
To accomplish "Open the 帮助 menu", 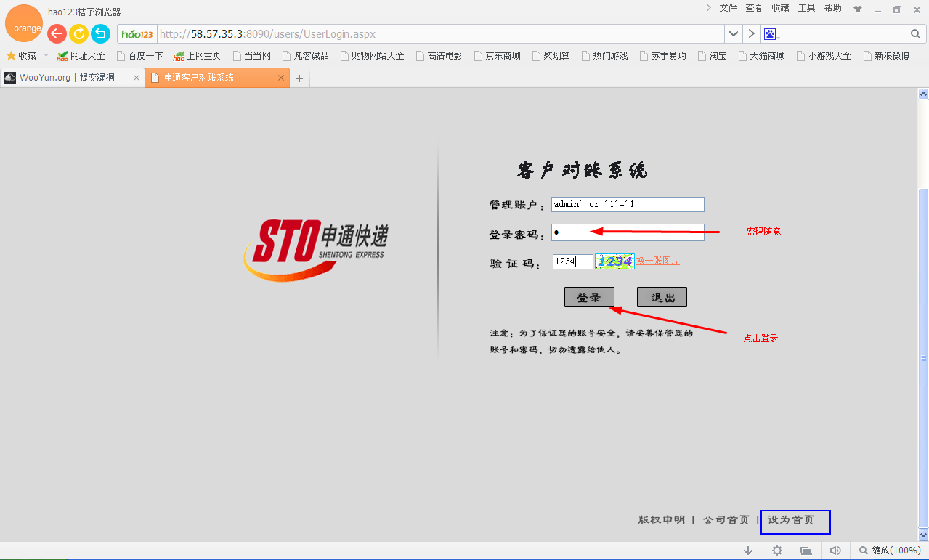I will coord(832,8).
